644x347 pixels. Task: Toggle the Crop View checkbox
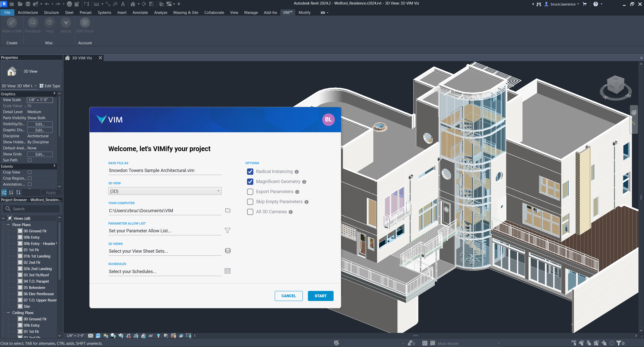pos(30,172)
